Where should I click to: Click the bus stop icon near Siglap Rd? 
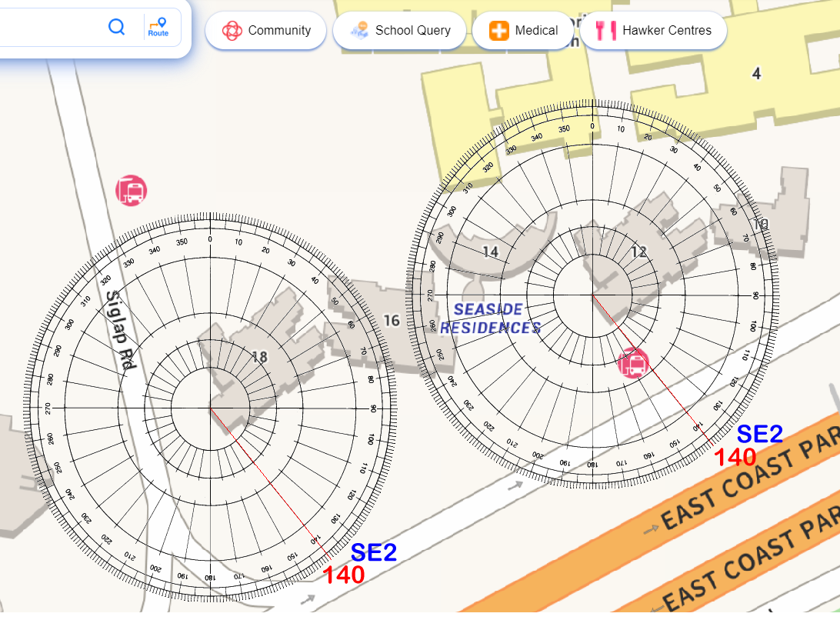point(132,191)
